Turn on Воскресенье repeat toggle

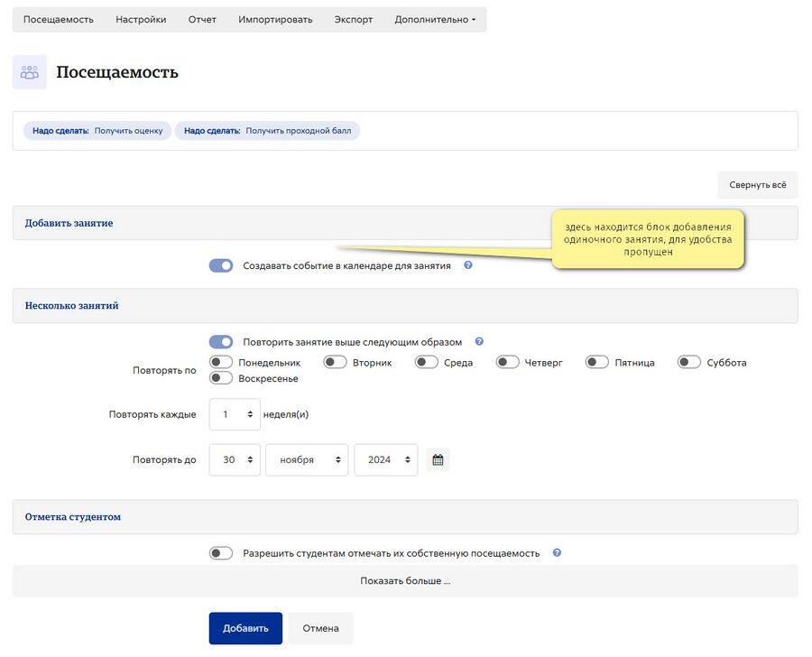point(221,378)
